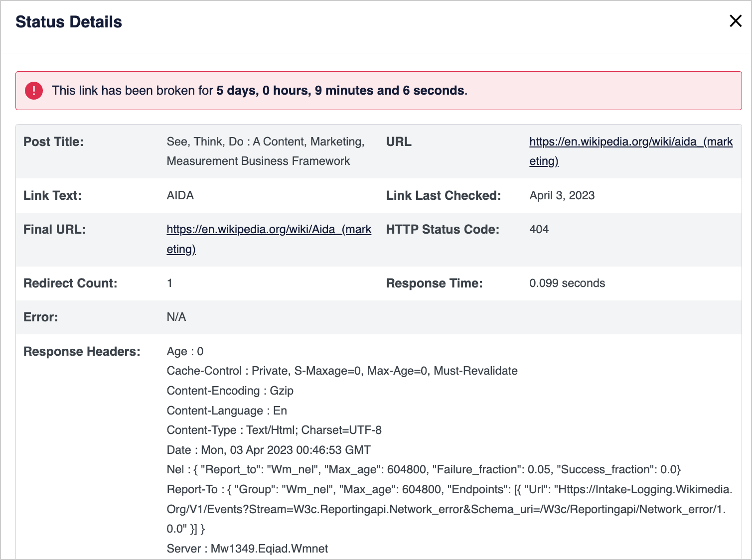Select the Nel header line
Screen dimensions: 752x560
(424, 470)
